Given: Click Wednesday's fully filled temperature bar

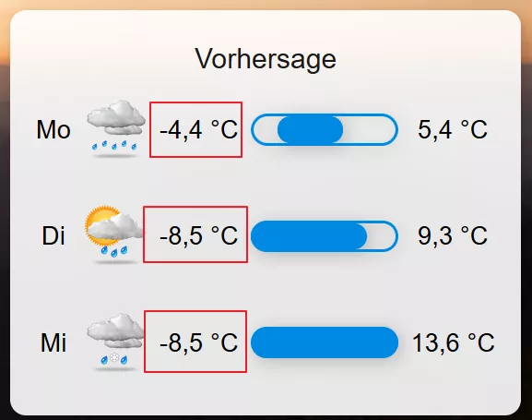Looking at the screenshot, I should pos(325,342).
